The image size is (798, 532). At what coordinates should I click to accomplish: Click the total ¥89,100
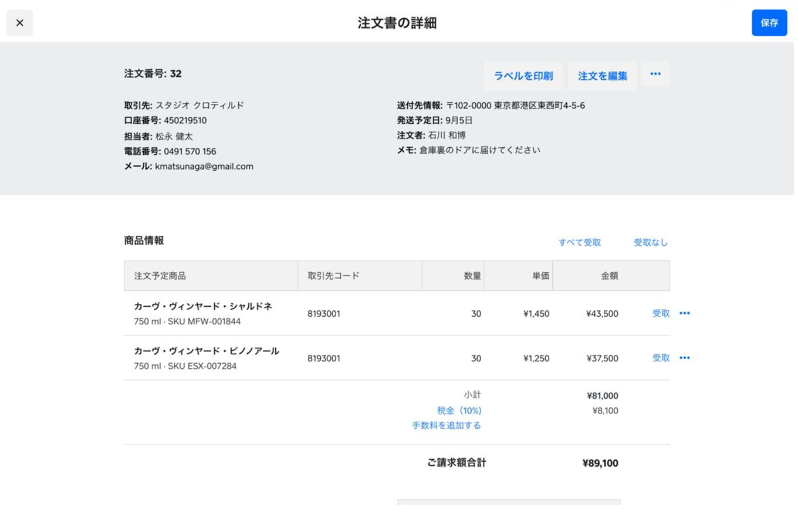click(600, 463)
